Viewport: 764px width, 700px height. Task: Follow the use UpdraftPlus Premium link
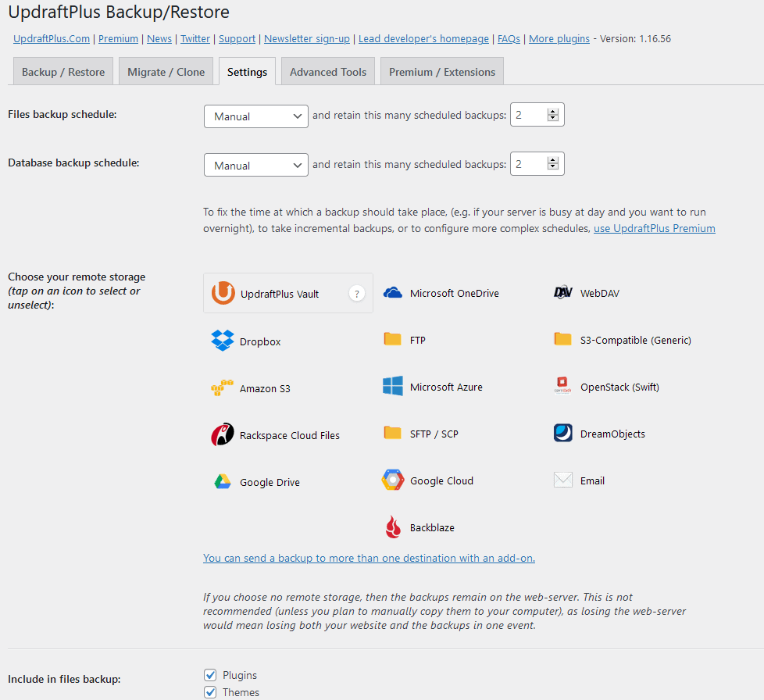[x=654, y=228]
